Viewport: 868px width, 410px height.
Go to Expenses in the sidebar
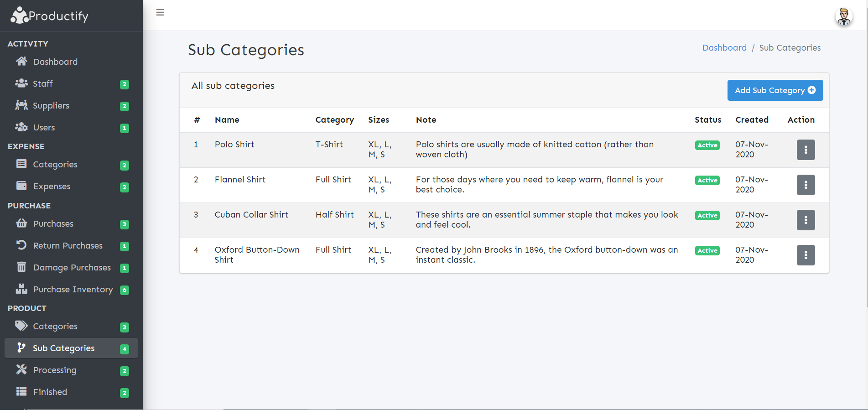[x=52, y=186]
